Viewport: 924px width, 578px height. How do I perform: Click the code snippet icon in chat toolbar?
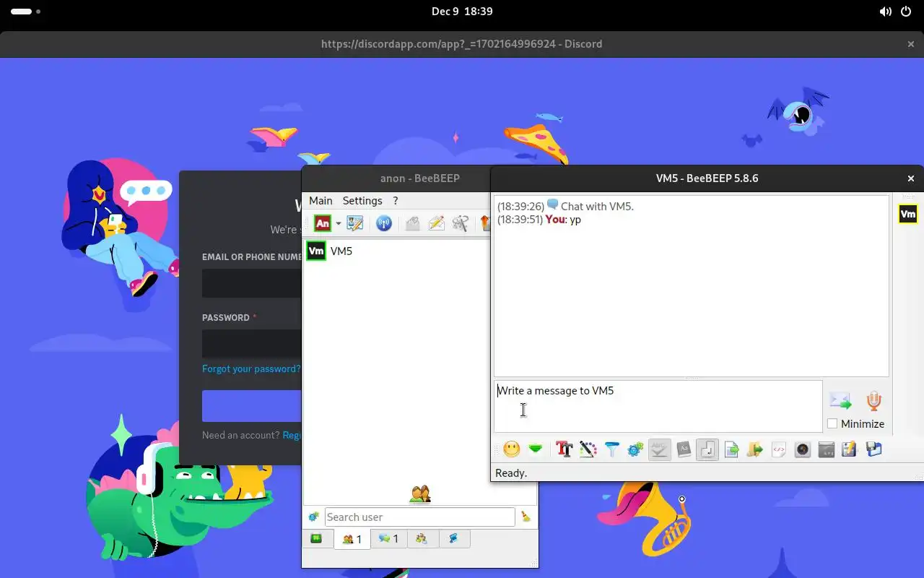tap(779, 449)
